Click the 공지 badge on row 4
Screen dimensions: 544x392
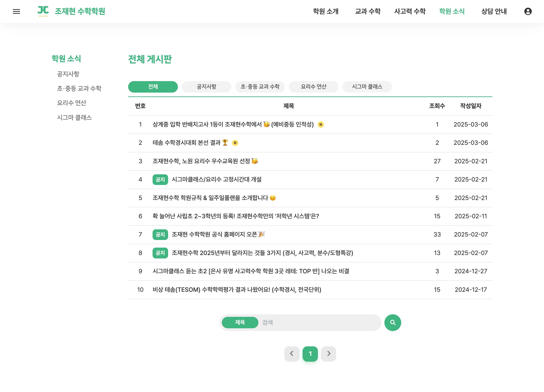pyautogui.click(x=160, y=180)
